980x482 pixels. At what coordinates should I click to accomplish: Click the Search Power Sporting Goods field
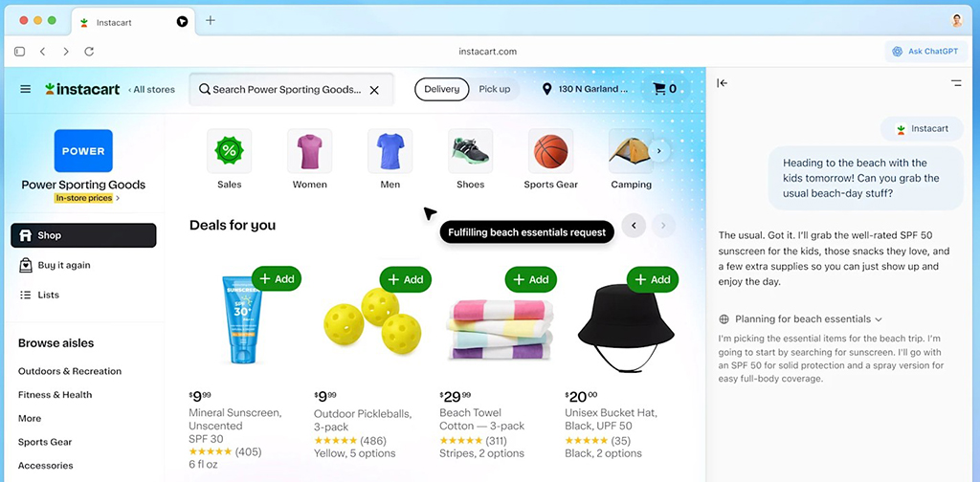[x=291, y=90]
